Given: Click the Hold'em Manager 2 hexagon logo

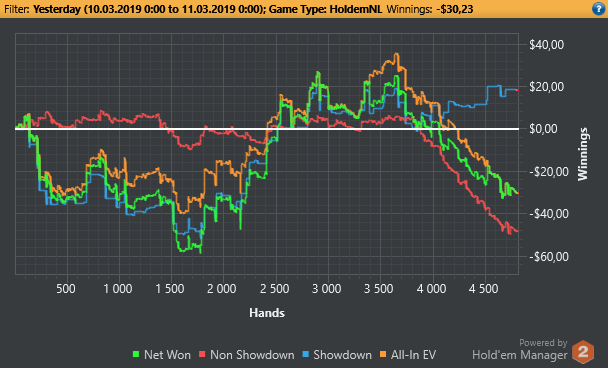Looking at the screenshot, I should pos(583,352).
